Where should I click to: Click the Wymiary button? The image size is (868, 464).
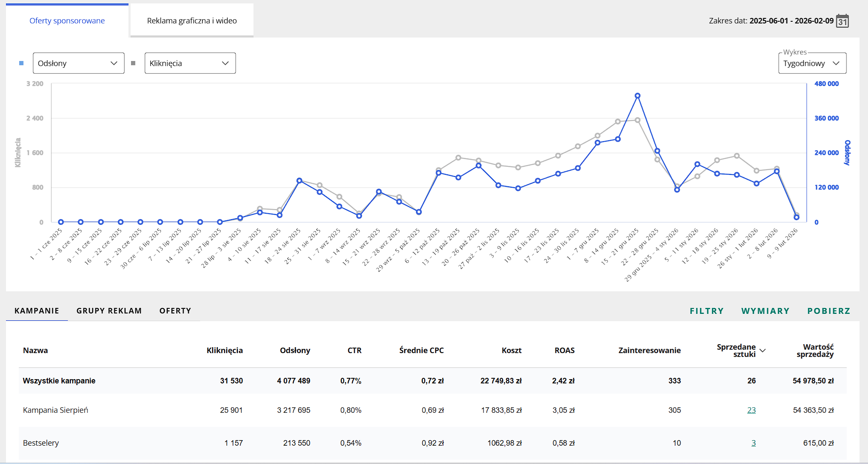point(766,311)
